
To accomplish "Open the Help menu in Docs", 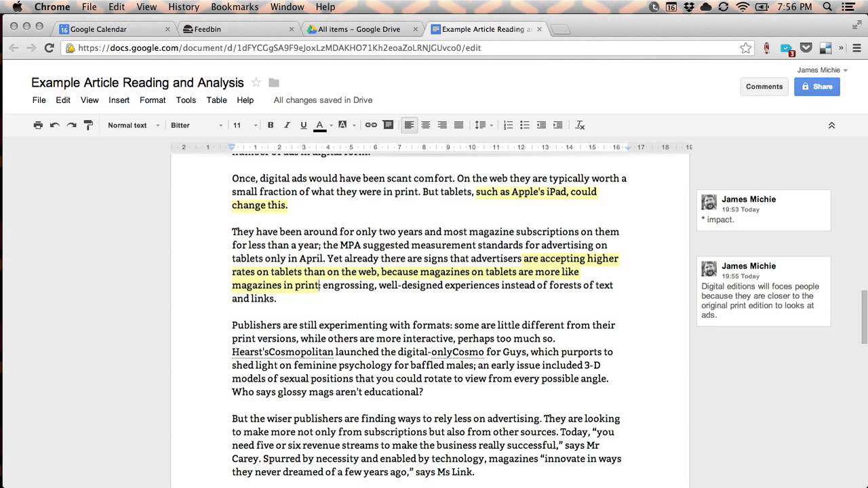I will coord(245,100).
